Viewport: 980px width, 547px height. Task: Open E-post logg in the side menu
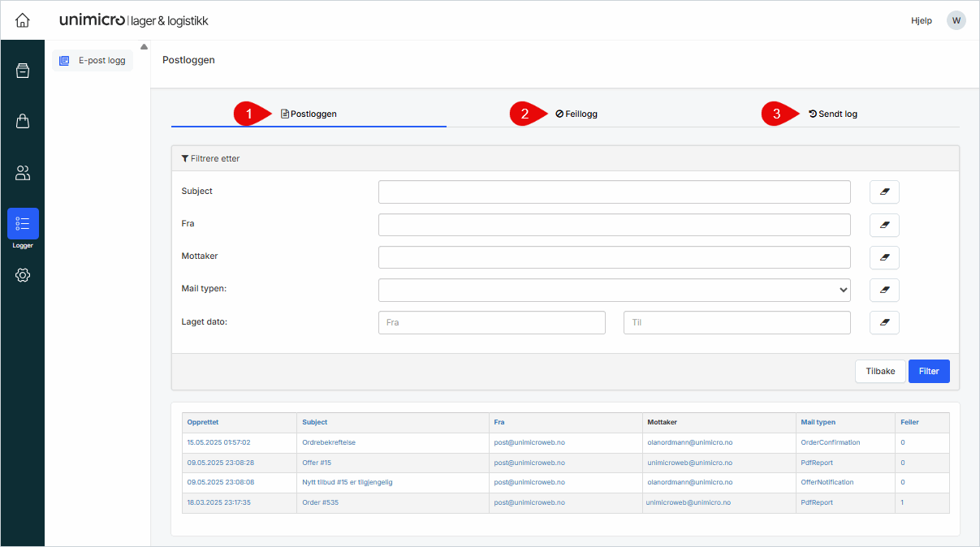click(93, 60)
